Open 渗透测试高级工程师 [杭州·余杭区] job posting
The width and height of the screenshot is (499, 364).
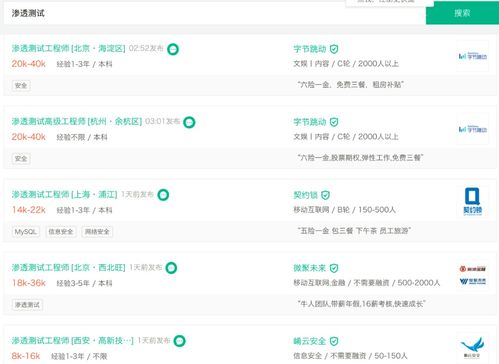(x=77, y=122)
